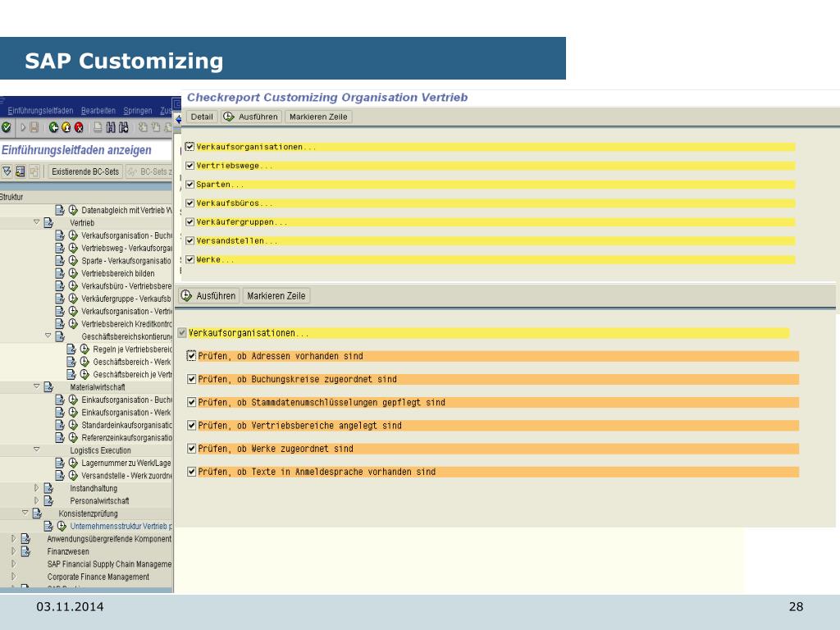
Task: Collapse the Geschäftsbereichskontierung node
Action: pyautogui.click(x=48, y=336)
